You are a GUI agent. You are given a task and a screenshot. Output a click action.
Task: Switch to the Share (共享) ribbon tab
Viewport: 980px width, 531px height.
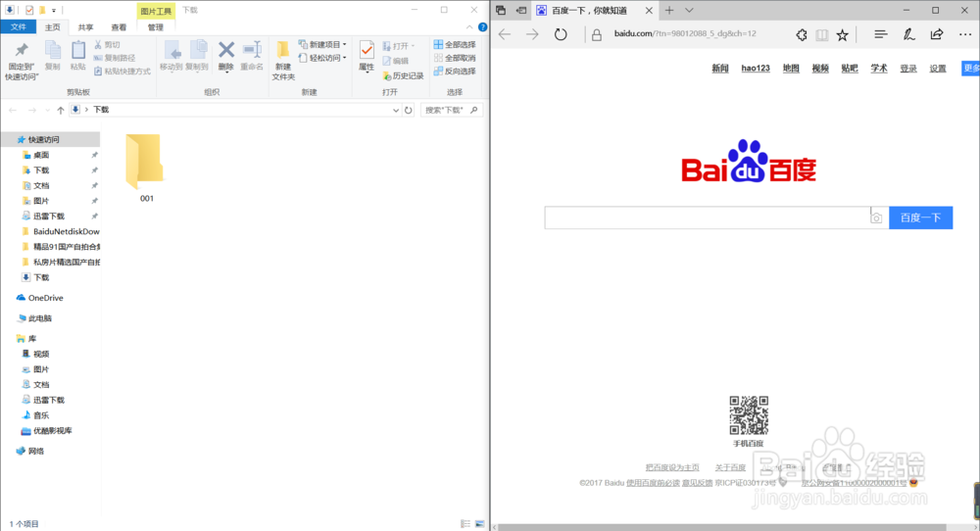pyautogui.click(x=85, y=27)
